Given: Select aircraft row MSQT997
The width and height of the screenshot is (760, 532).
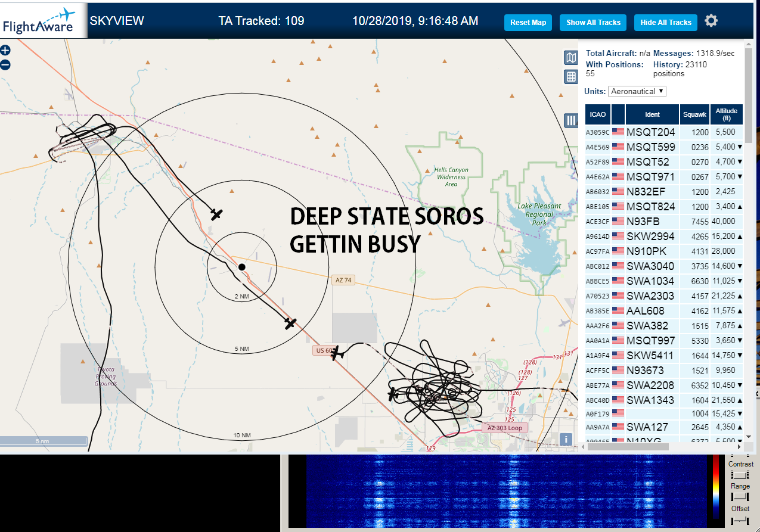Looking at the screenshot, I should pos(664,341).
